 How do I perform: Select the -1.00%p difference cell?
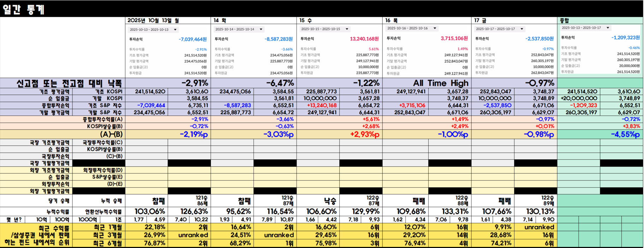point(427,135)
